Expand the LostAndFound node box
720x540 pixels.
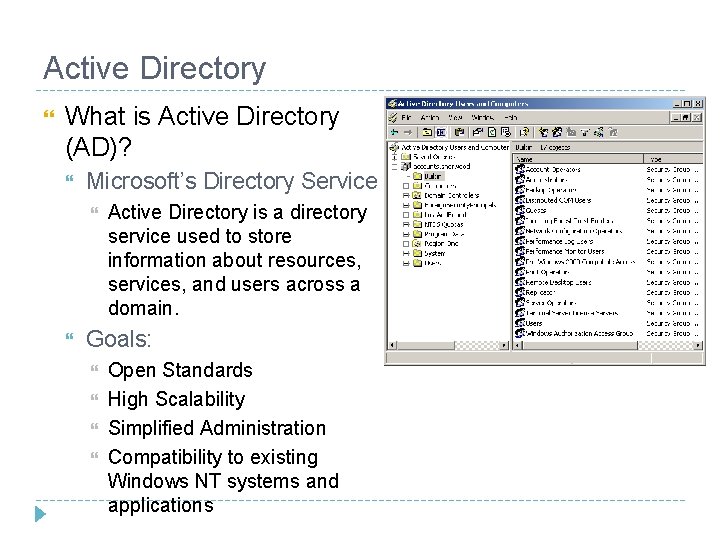(x=406, y=215)
